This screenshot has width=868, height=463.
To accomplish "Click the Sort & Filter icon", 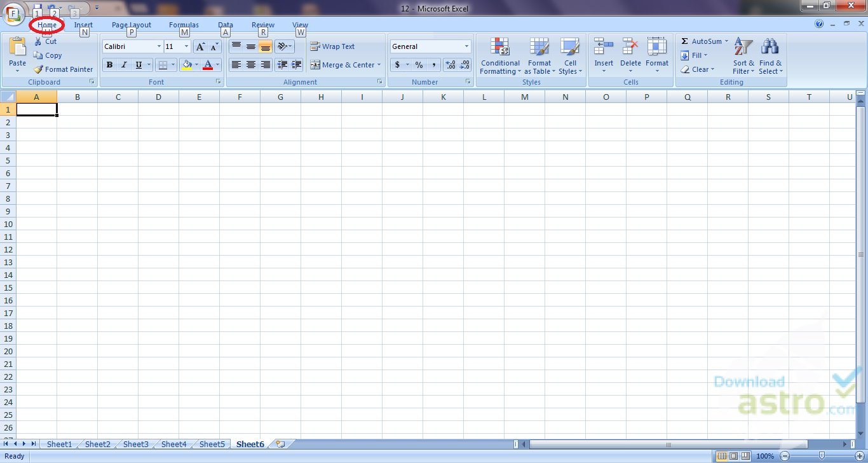I will pyautogui.click(x=743, y=48).
